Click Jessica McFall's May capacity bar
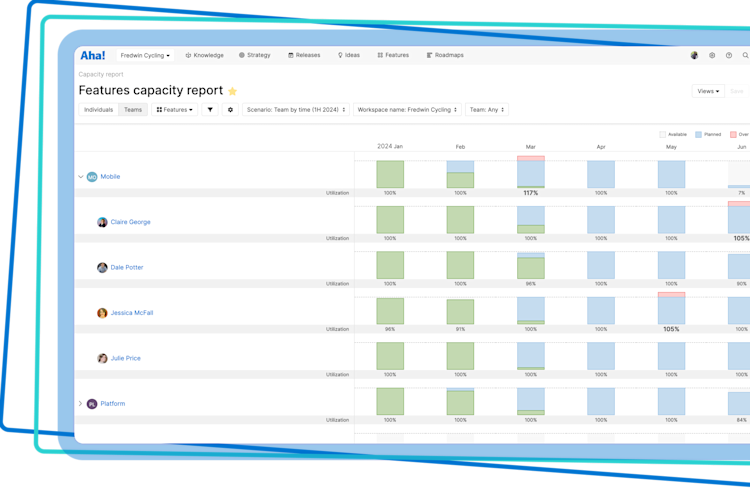Screen dimensions: 750x489 [x=672, y=308]
